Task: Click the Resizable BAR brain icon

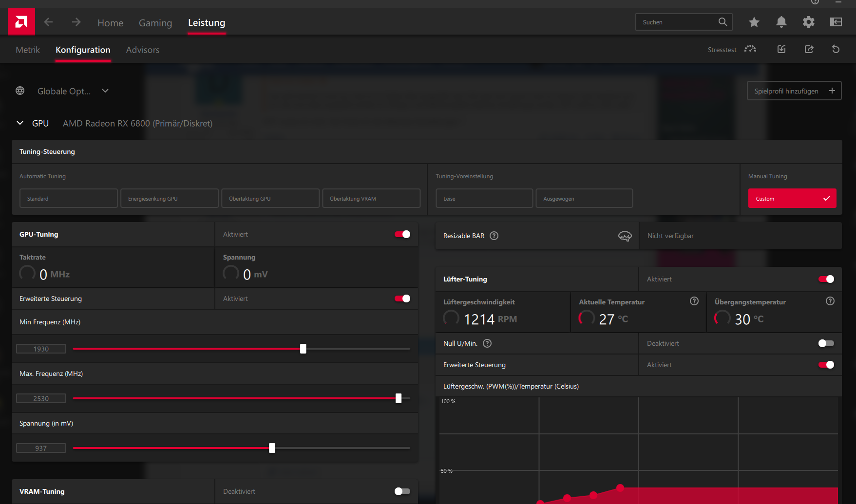Action: coord(625,236)
